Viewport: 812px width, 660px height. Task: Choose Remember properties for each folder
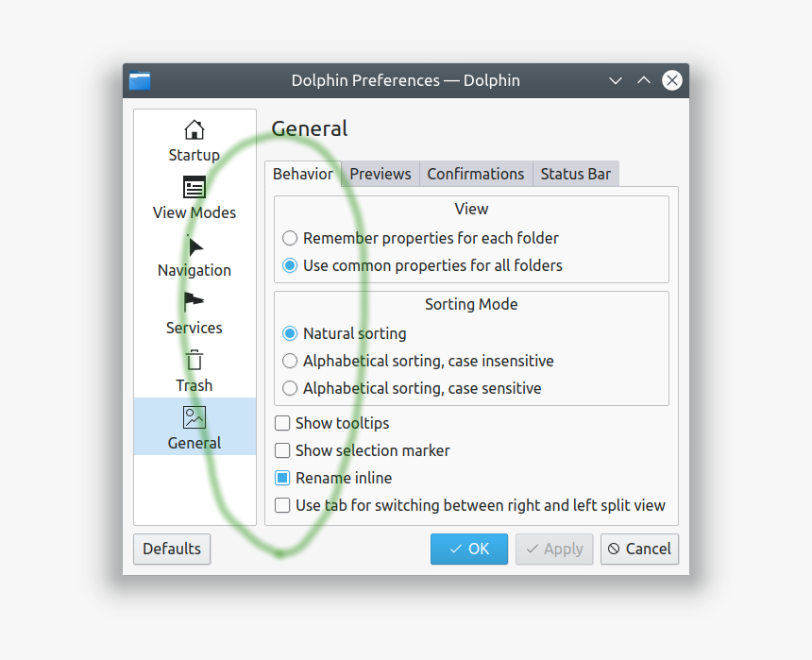420,238
